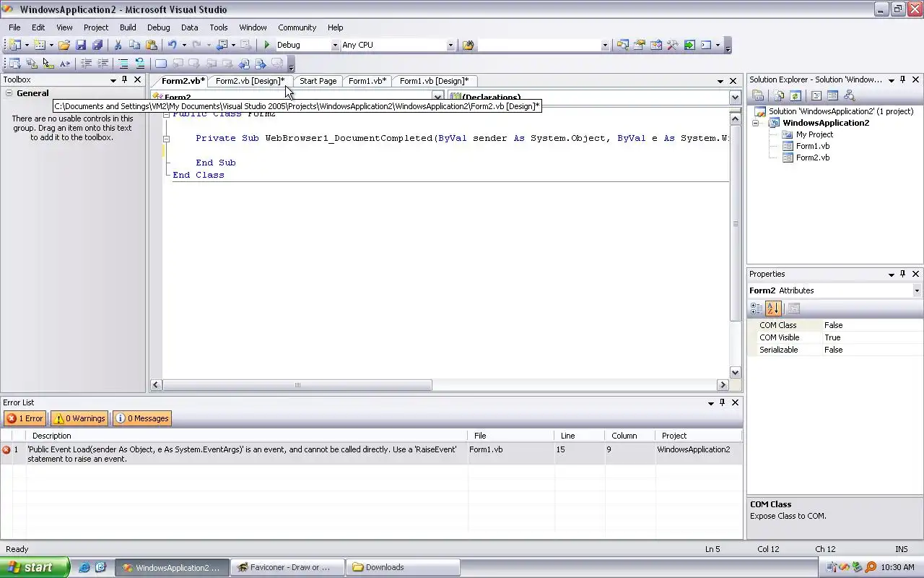The height and width of the screenshot is (578, 924).
Task: Open the active files list dropdown arrow
Action: pos(720,81)
